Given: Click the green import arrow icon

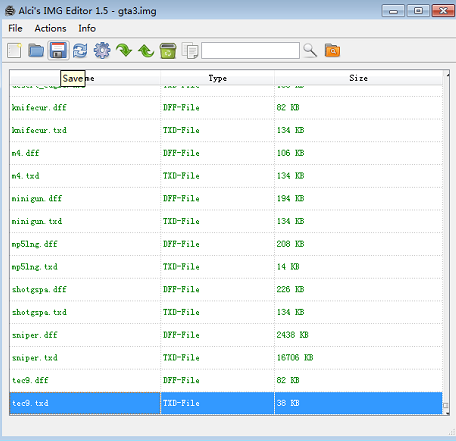Looking at the screenshot, I should (x=124, y=51).
